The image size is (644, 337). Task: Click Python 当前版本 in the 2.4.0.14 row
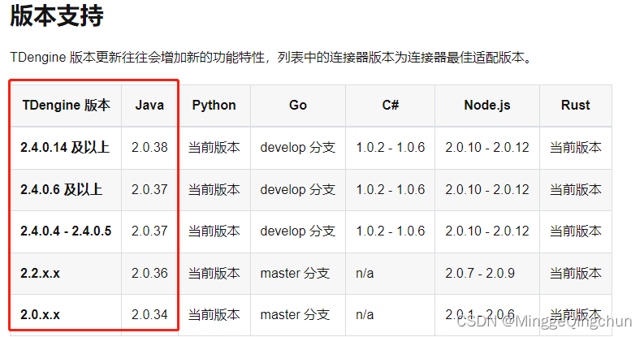point(214,147)
